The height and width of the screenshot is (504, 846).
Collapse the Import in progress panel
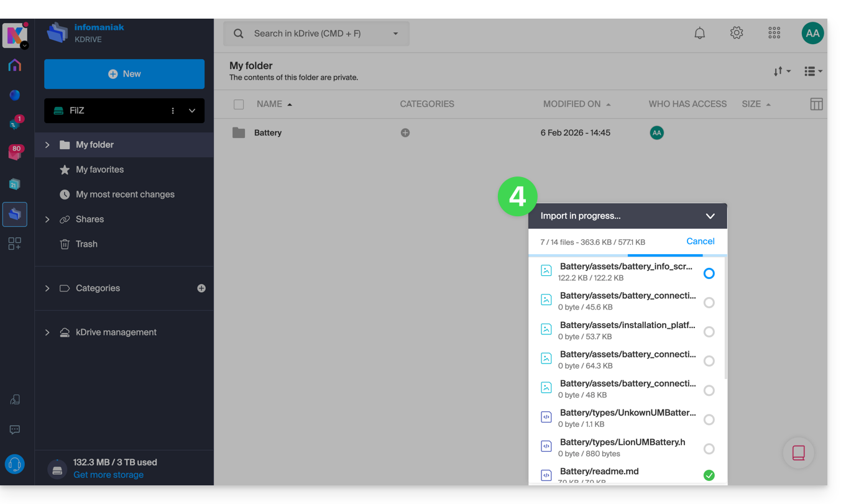(710, 216)
